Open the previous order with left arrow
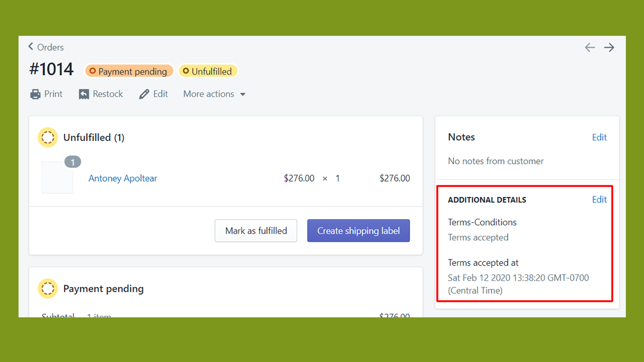Screen dimensions: 644x362 click(590, 47)
